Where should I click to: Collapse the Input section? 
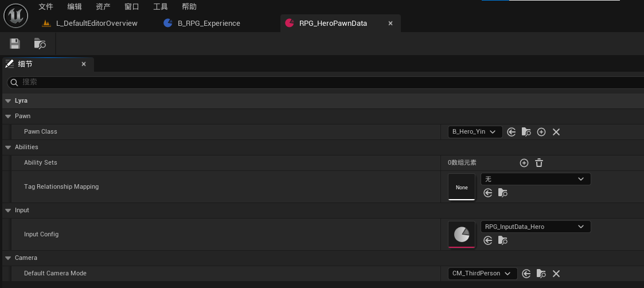8,211
